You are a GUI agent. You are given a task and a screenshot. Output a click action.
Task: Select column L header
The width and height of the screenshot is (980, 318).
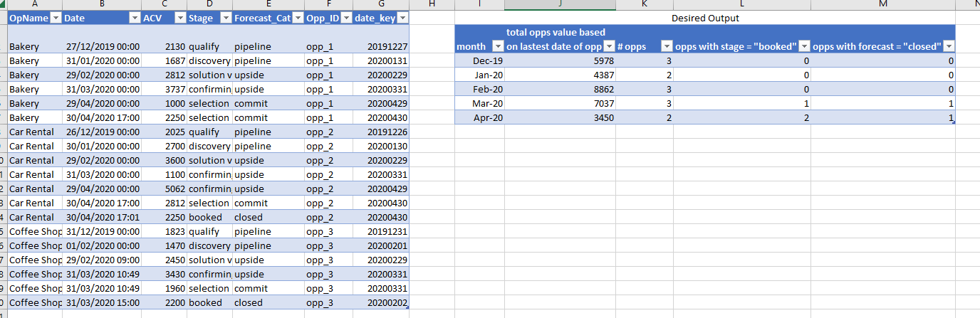(742, 4)
